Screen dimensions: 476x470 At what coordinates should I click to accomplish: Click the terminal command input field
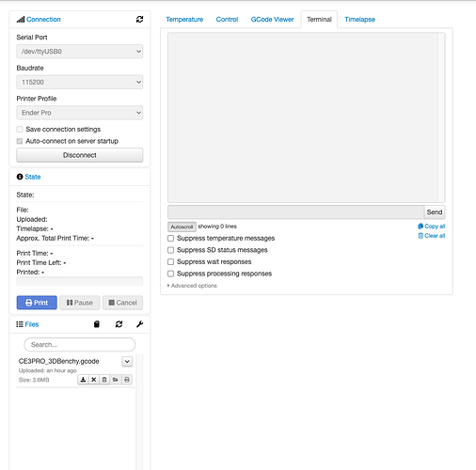click(295, 212)
